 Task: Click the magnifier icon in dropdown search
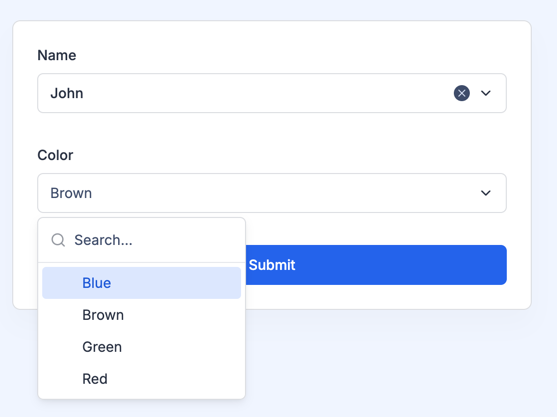(58, 240)
